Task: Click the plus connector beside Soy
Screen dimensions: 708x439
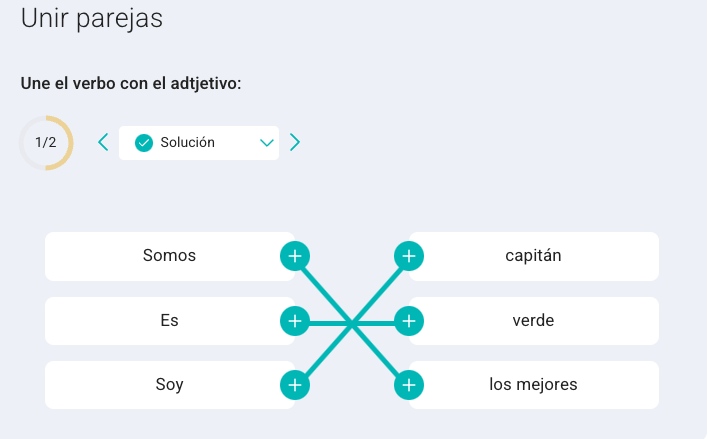Action: click(295, 385)
